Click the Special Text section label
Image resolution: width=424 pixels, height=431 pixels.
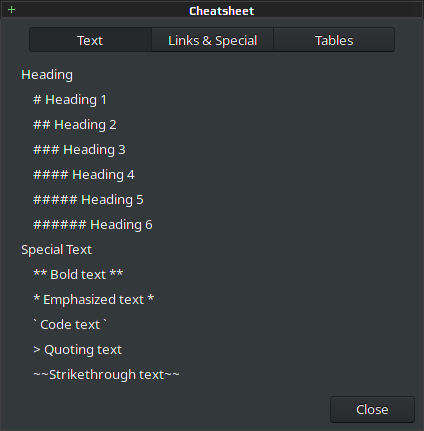click(56, 250)
